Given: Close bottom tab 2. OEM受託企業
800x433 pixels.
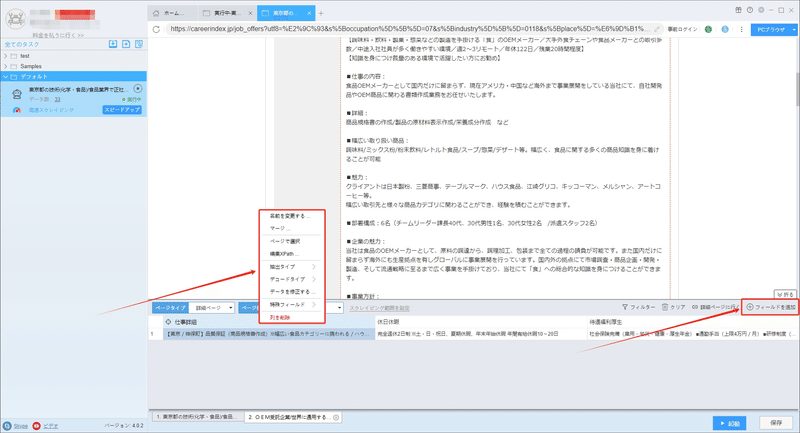Looking at the screenshot, I should tap(336, 417).
